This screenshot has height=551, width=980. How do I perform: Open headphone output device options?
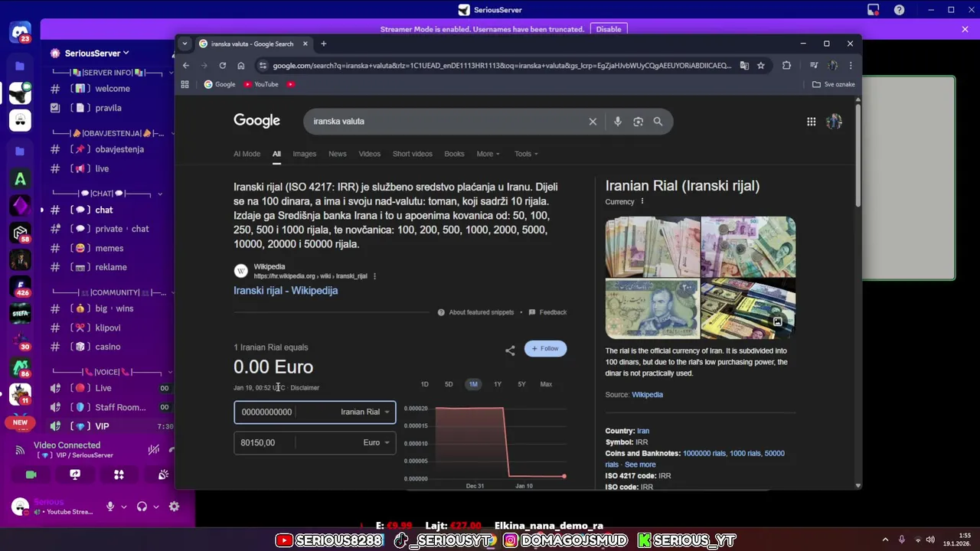[156, 506]
